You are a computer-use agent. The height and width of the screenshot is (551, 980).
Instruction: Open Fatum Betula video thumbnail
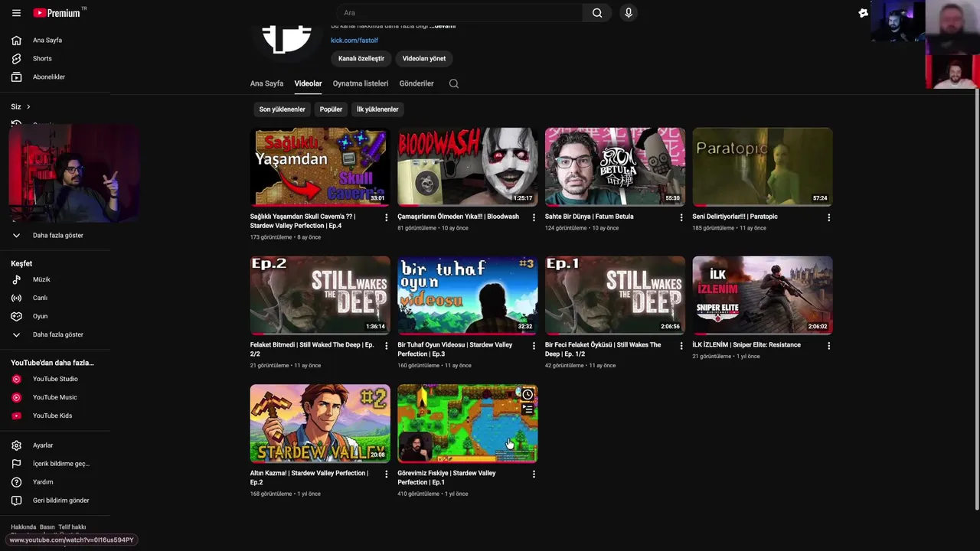coord(615,167)
